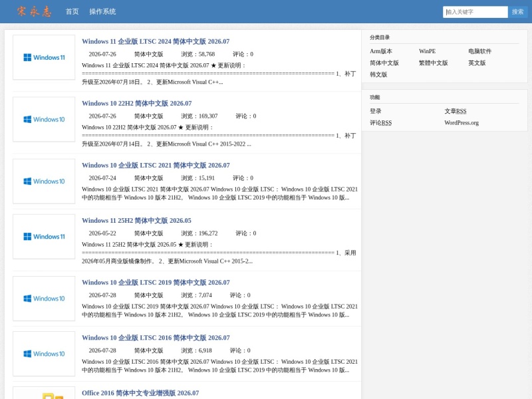The height and width of the screenshot is (399, 532).
Task: Open the 首页 navigation item
Action: click(x=72, y=11)
